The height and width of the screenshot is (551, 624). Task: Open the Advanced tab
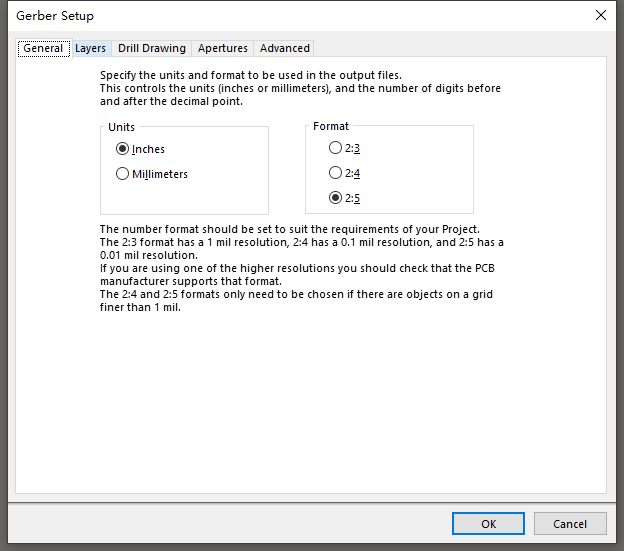pos(284,49)
